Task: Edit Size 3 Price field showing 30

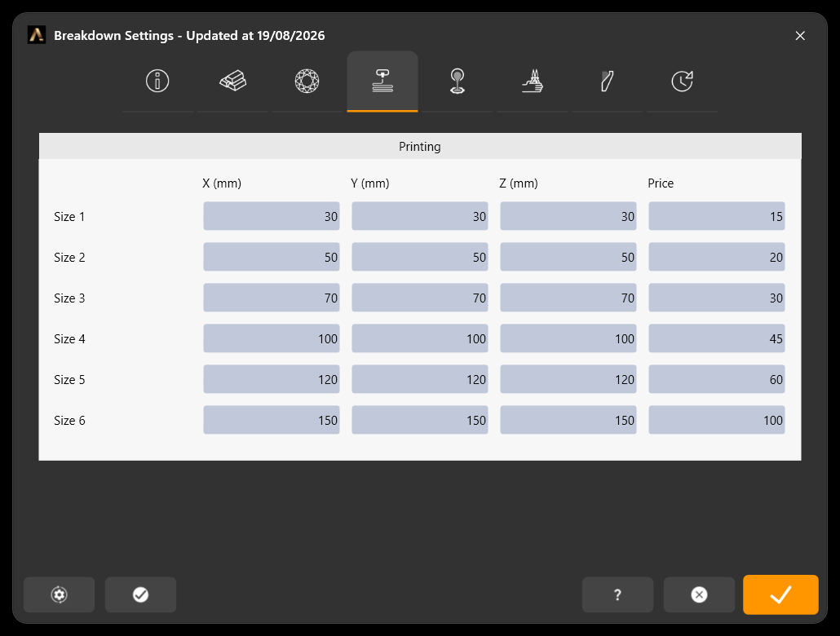Action: [x=717, y=298]
